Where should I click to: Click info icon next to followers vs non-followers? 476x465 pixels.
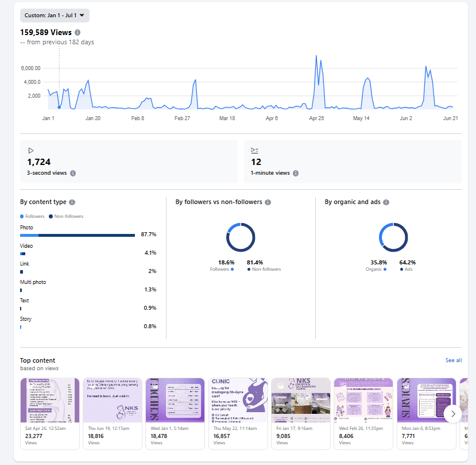268,202
